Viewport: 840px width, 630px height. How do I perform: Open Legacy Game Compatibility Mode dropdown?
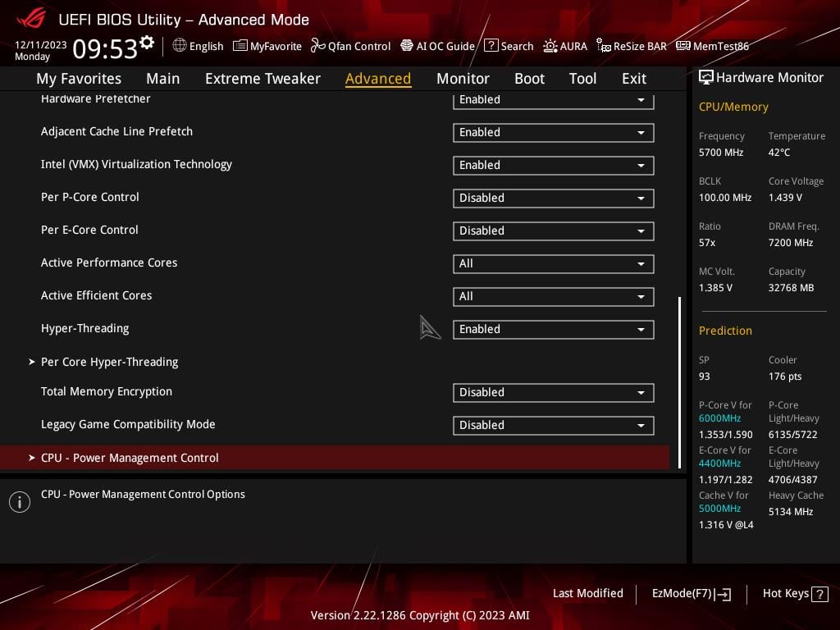[553, 426]
